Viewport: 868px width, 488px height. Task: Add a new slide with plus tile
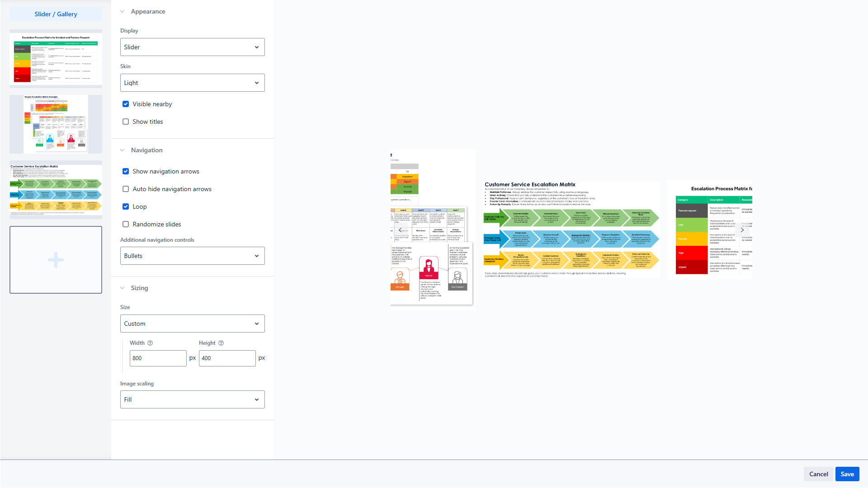point(56,260)
